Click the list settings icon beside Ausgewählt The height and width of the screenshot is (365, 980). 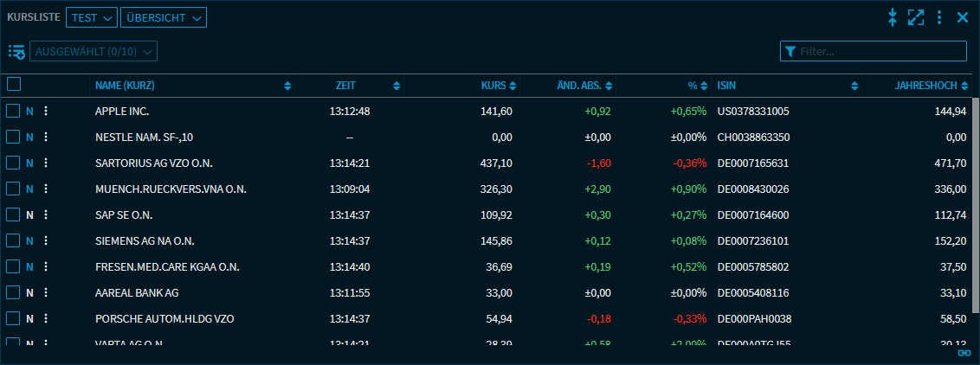[16, 52]
